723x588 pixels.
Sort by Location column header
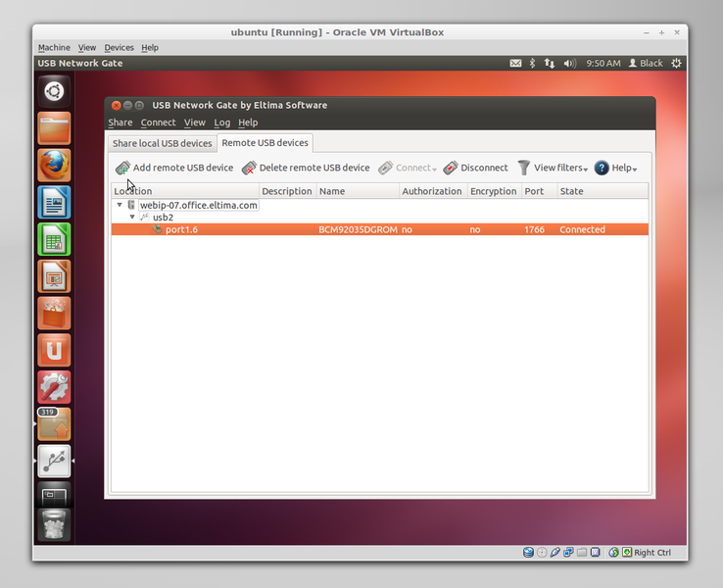pyautogui.click(x=185, y=191)
